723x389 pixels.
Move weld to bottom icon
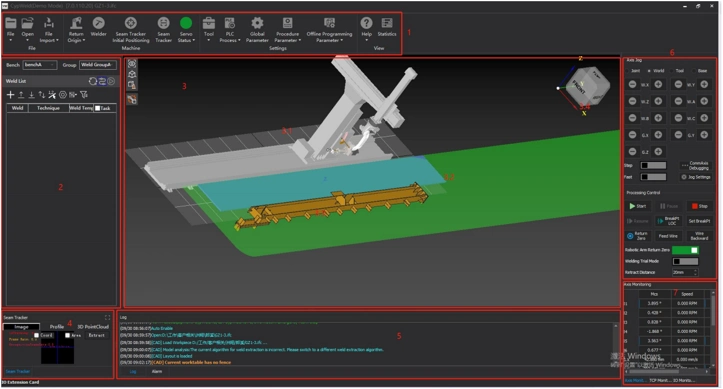(31, 94)
